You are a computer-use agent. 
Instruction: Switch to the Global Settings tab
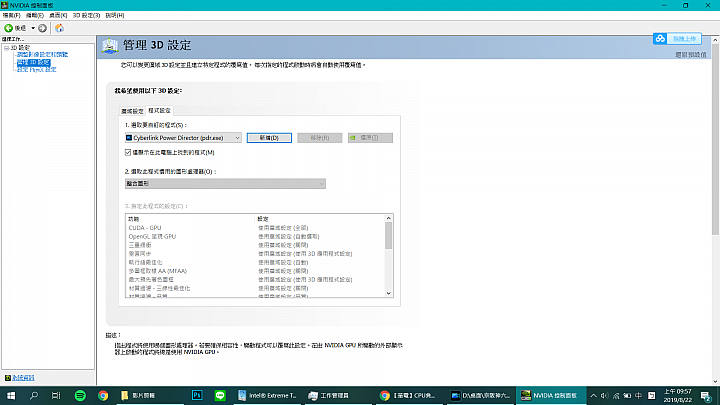tap(132, 111)
